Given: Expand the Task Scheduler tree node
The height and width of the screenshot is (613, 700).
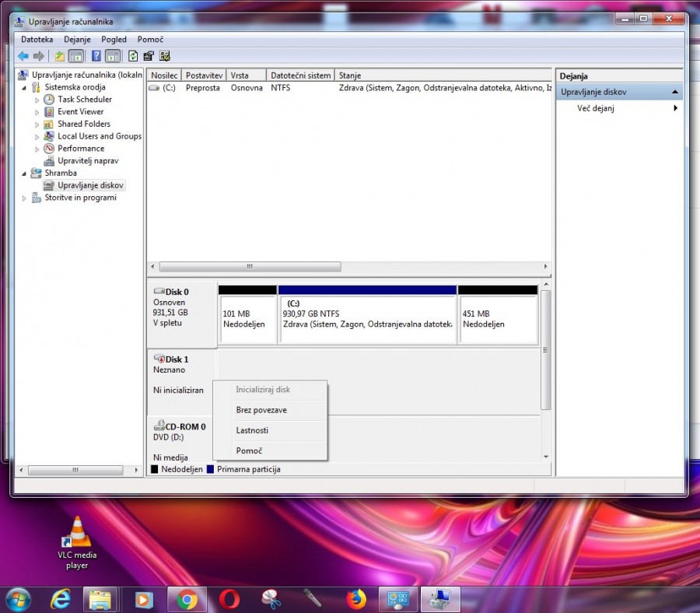Looking at the screenshot, I should point(37,100).
